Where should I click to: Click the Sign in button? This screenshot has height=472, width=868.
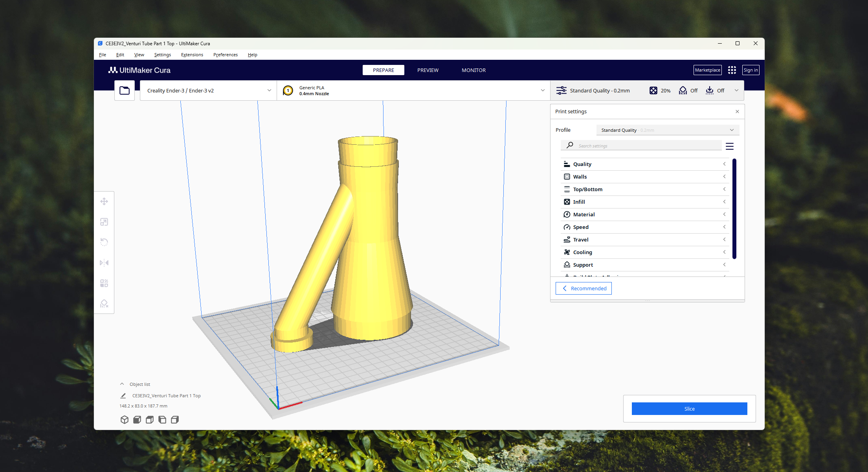tap(751, 70)
